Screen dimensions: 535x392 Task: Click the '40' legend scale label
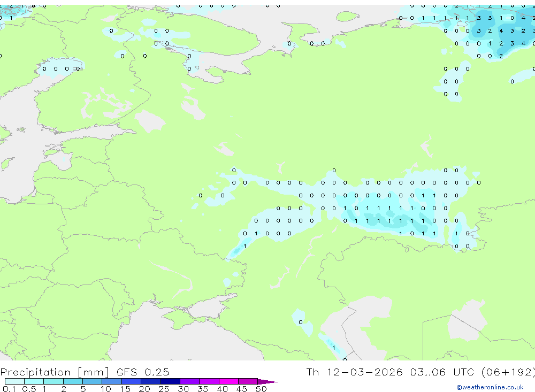pyautogui.click(x=222, y=389)
